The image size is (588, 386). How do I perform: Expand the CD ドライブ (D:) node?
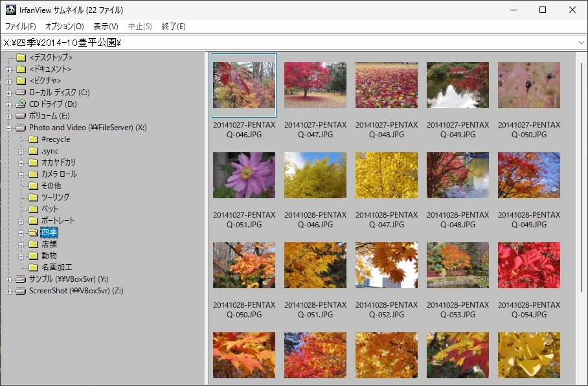tap(8, 105)
